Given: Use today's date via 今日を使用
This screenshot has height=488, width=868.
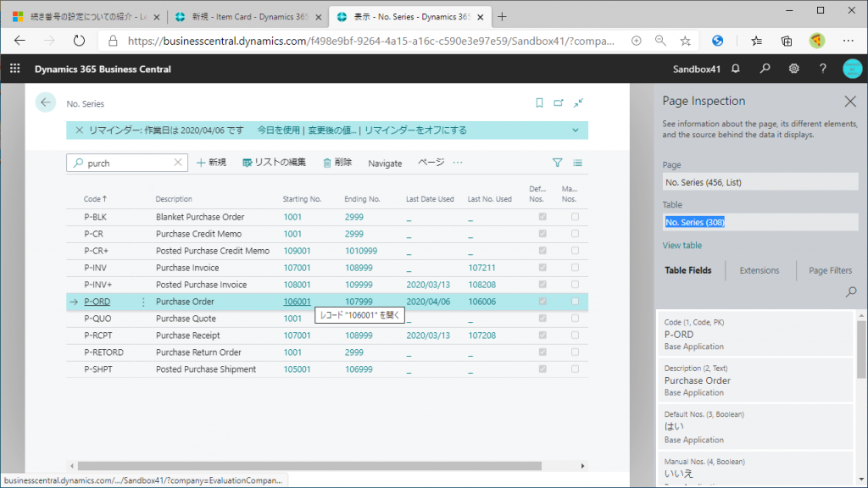Looking at the screenshot, I should pyautogui.click(x=278, y=130).
